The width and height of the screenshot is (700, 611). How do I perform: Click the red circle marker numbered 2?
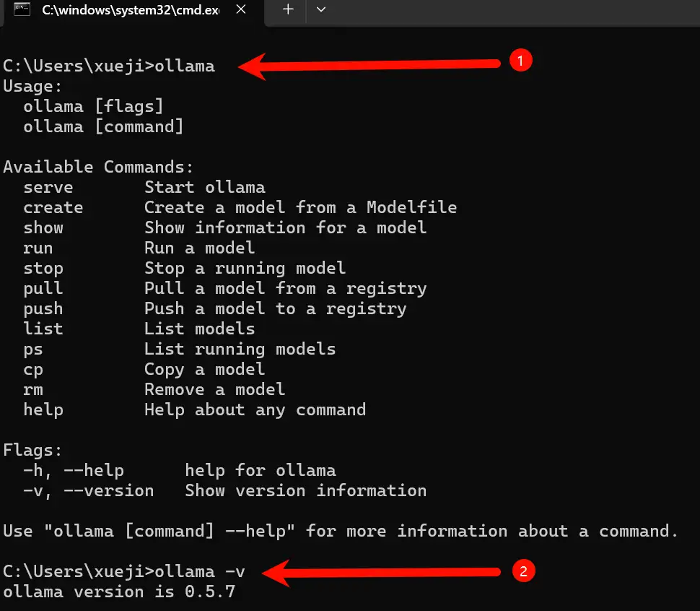523,571
